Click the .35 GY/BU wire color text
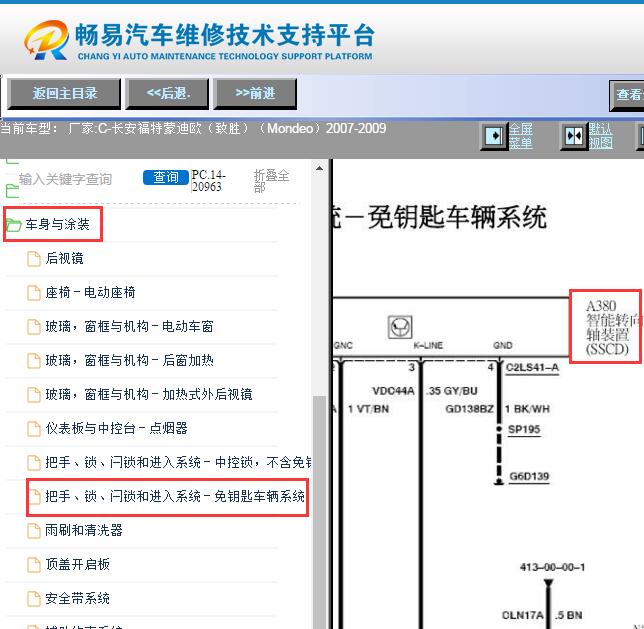 451,391
